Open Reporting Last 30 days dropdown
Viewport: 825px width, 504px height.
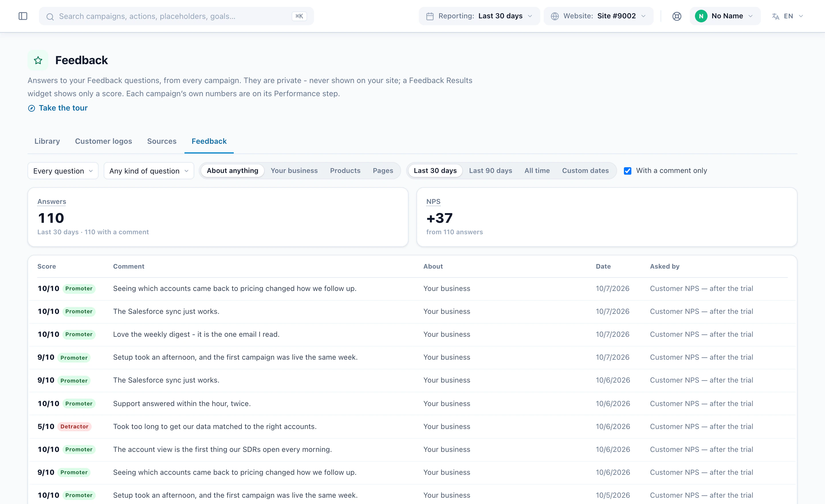click(479, 16)
